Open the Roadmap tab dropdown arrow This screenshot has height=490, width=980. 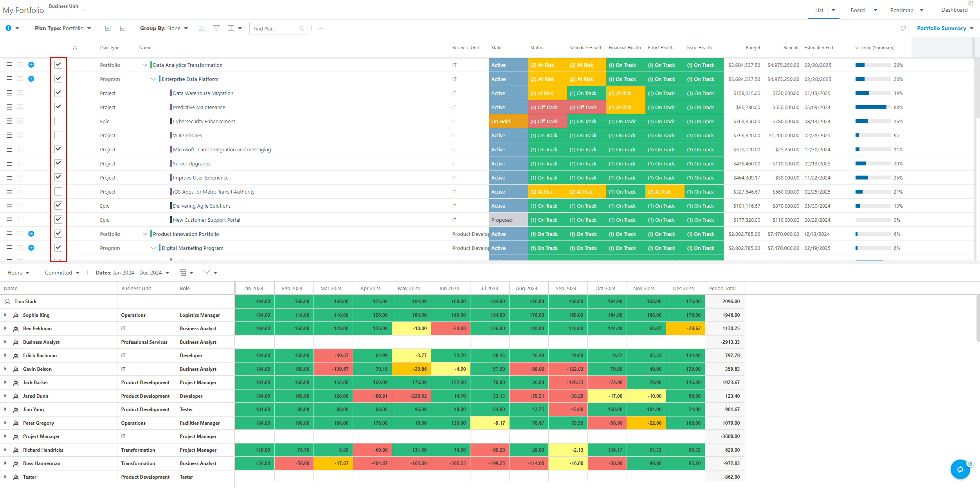point(922,10)
